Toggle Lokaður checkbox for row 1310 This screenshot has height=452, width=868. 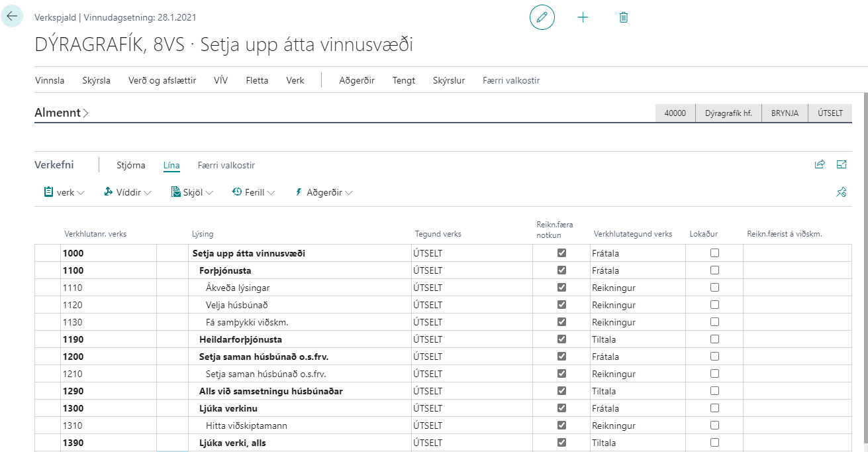[x=714, y=425]
